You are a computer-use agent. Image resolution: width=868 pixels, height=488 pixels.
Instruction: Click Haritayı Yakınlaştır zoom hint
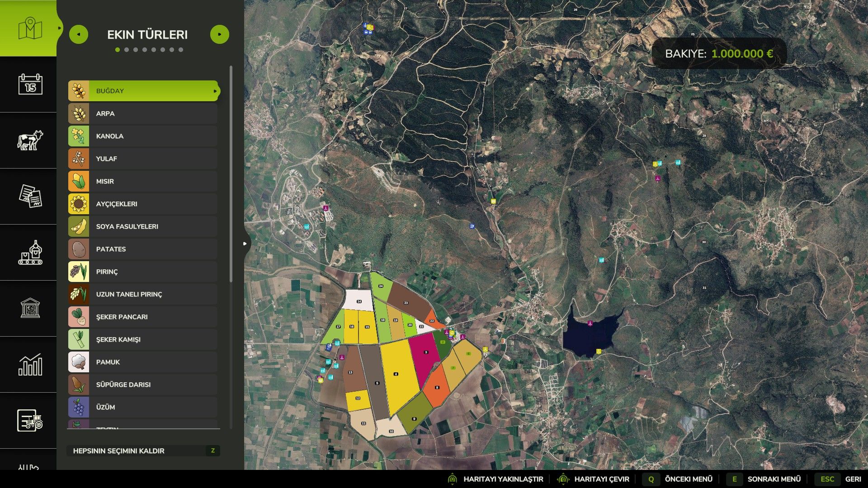[x=495, y=479]
